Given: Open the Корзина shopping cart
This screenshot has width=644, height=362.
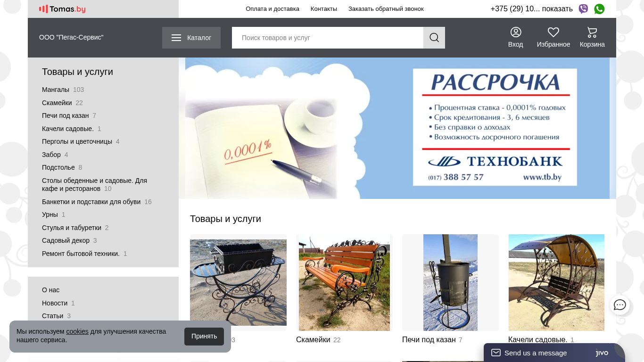Looking at the screenshot, I should tap(592, 38).
